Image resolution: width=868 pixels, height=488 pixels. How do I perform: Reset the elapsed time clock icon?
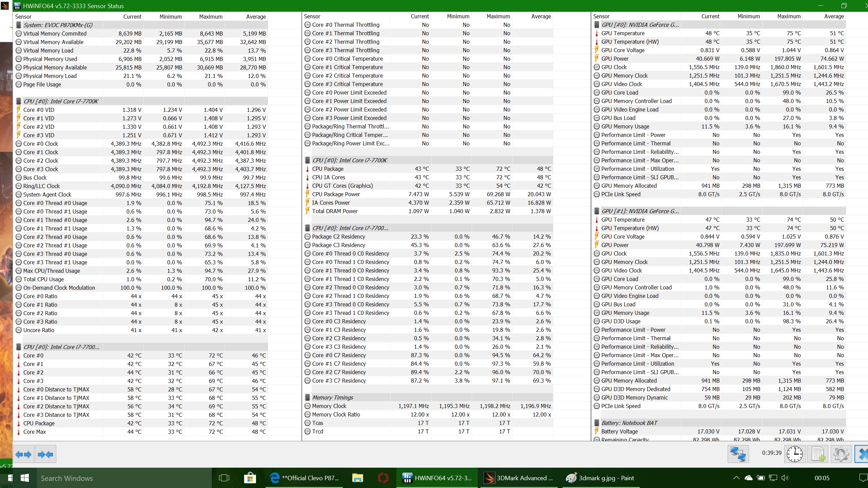[x=794, y=454]
